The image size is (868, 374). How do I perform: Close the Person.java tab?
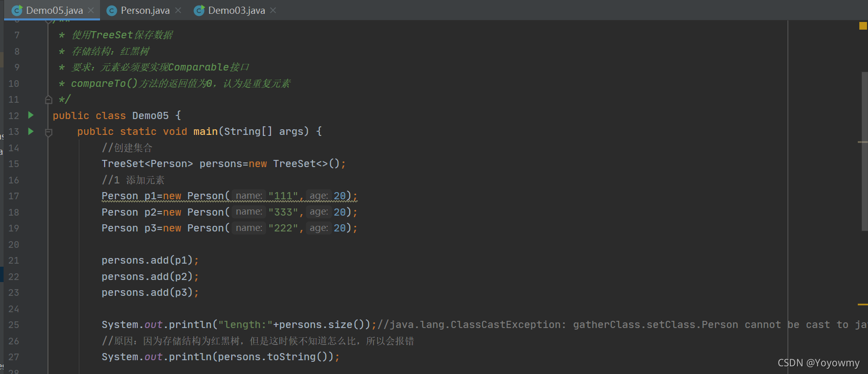click(x=178, y=10)
